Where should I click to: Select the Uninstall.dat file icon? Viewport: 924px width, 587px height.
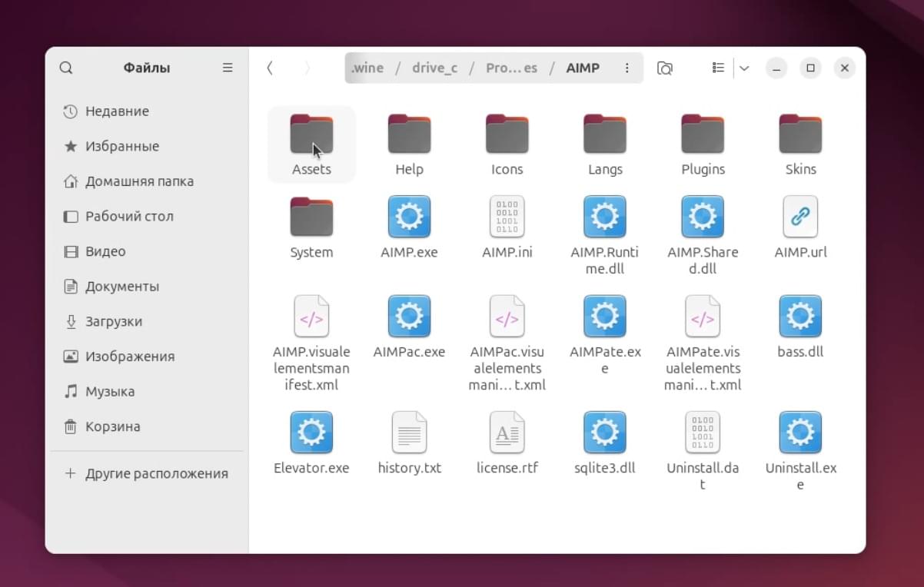pyautogui.click(x=703, y=433)
